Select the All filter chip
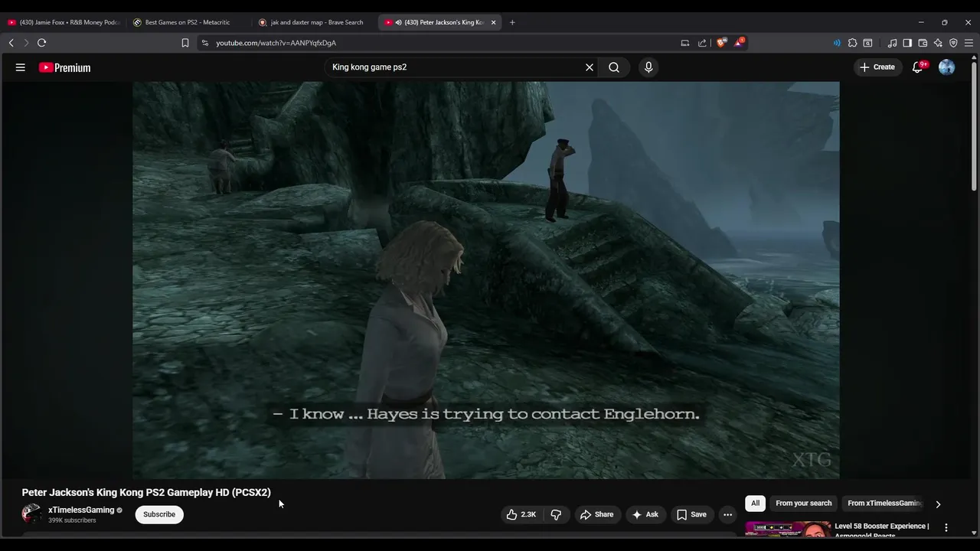The width and height of the screenshot is (980, 551). coord(755,504)
